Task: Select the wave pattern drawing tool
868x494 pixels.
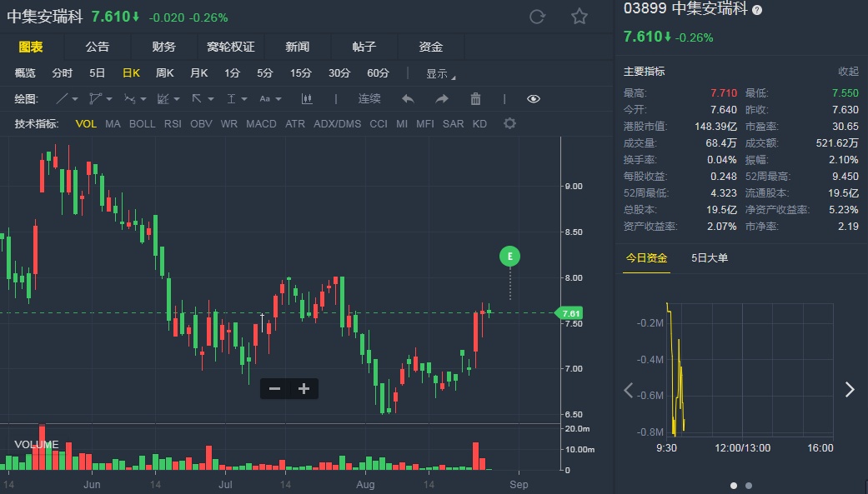Action: click(x=129, y=99)
